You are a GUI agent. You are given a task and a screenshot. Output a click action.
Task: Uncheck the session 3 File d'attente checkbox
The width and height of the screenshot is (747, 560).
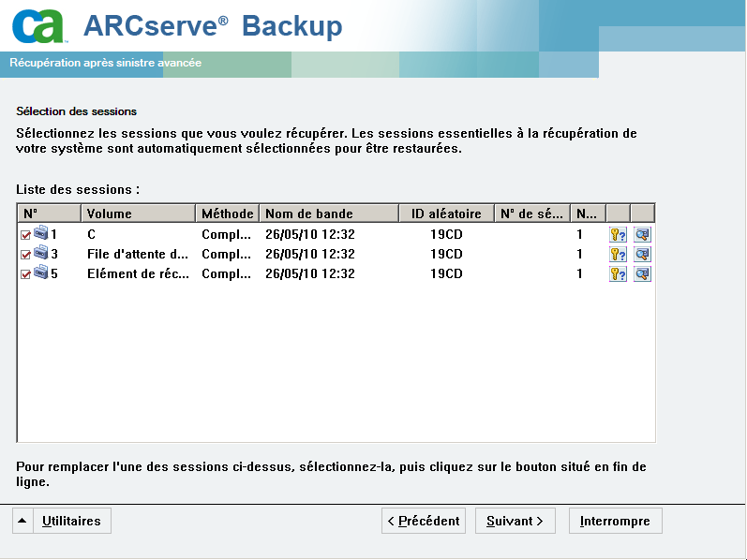coord(25,255)
